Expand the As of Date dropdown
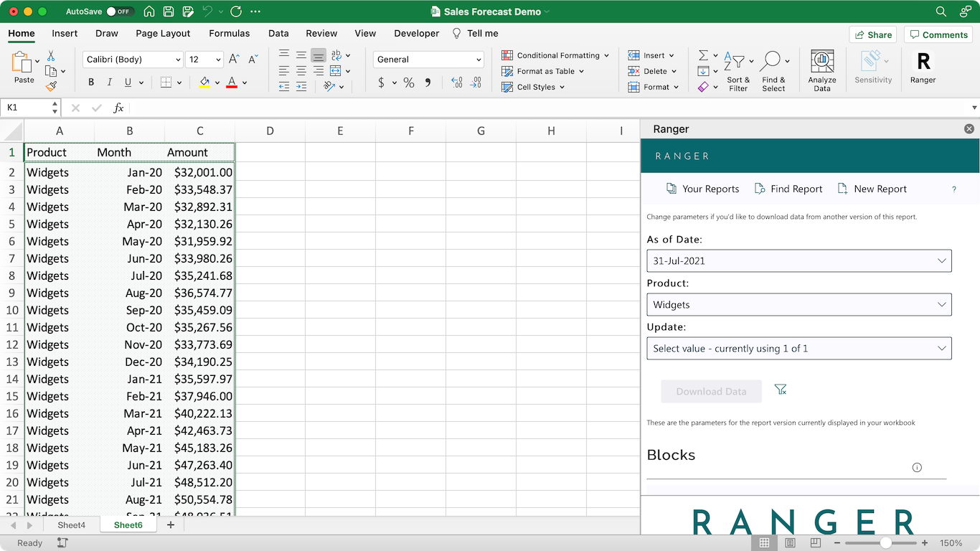This screenshot has height=551, width=980. 798,260
